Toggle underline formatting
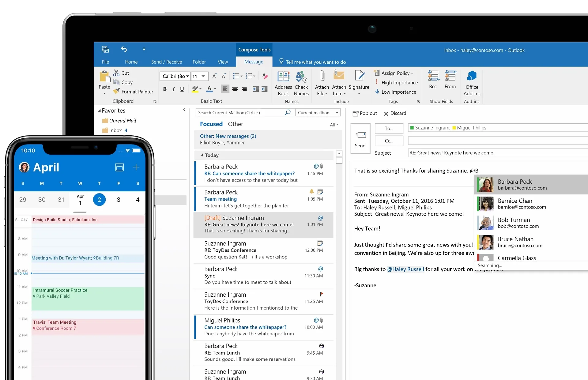The height and width of the screenshot is (380, 588). [182, 89]
